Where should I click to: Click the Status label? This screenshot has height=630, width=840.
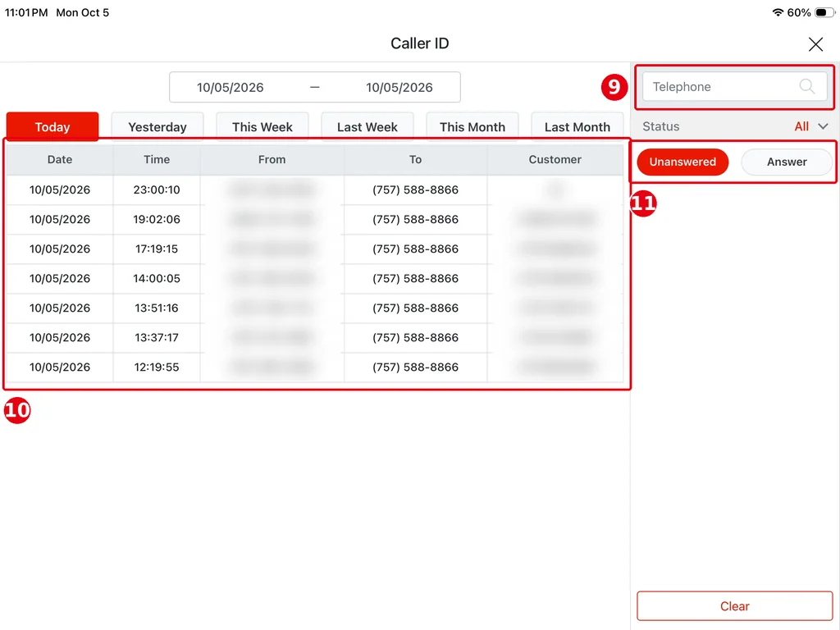click(x=660, y=126)
